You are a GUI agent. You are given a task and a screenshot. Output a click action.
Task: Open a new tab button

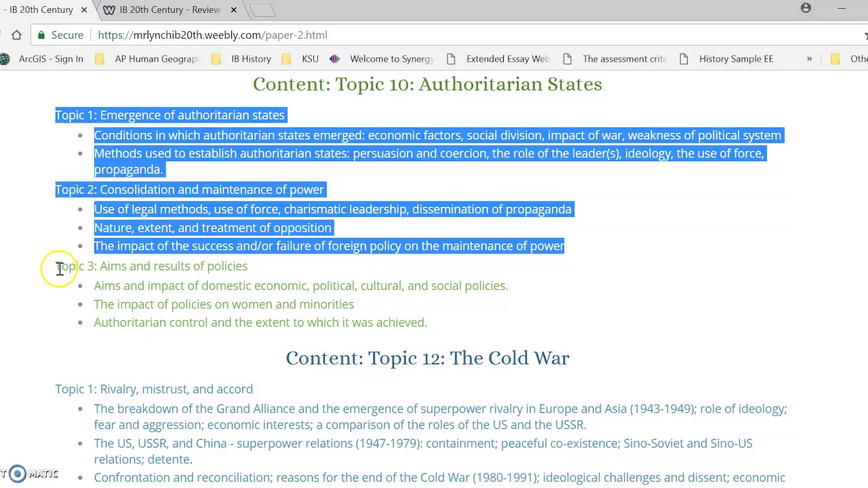pyautogui.click(x=262, y=9)
